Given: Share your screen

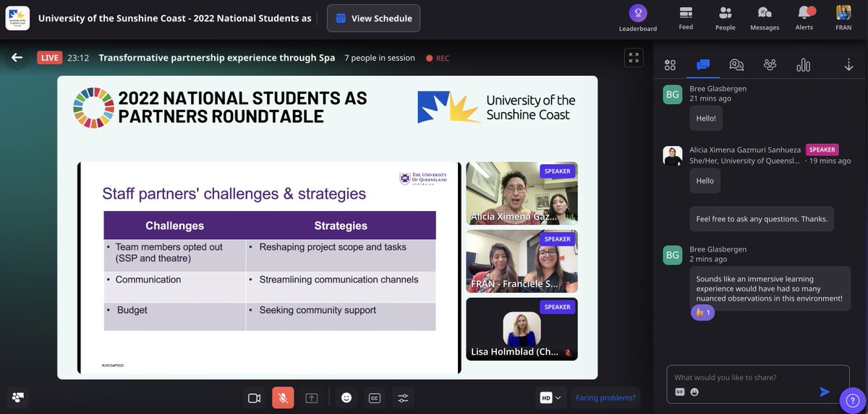Looking at the screenshot, I should (312, 397).
